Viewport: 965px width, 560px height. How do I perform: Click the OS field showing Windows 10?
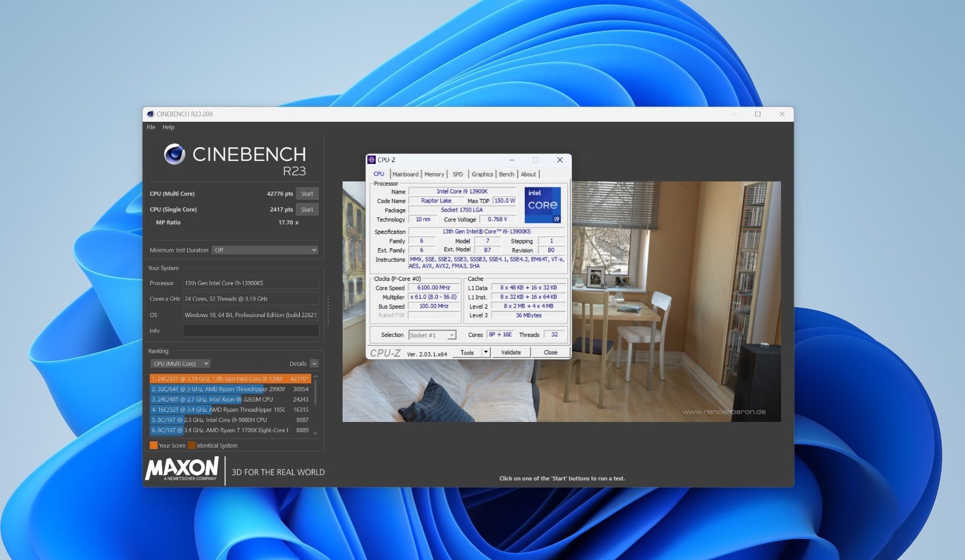click(x=251, y=315)
